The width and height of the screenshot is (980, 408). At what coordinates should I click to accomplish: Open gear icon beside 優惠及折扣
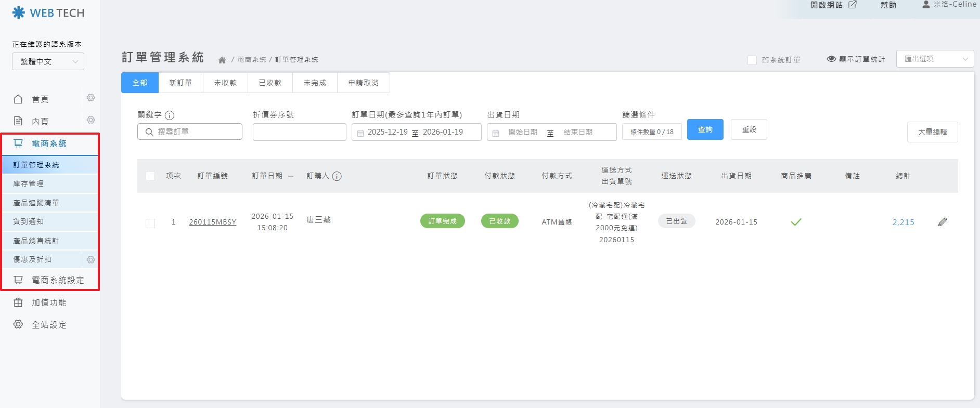coord(91,259)
